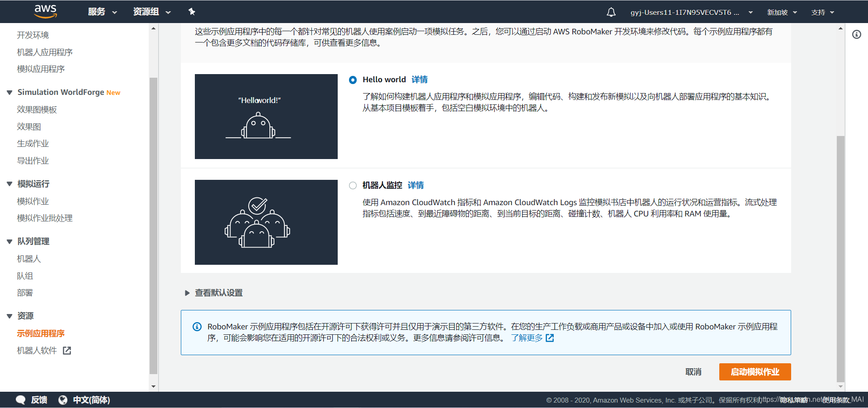
Task: Click the sidebar vertical scrollbar
Action: 153,226
